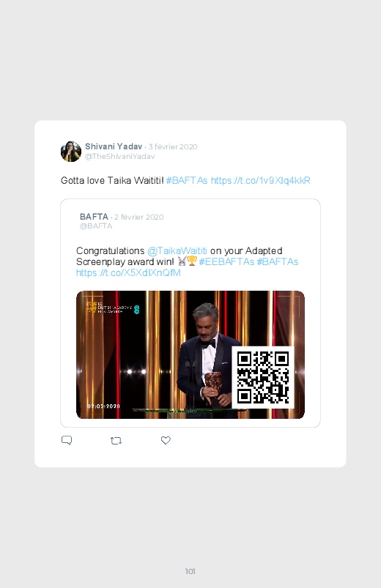This screenshot has width=381, height=588.
Task: Open #BAFTAs hashtag in Shivani's tweet
Action: (187, 180)
